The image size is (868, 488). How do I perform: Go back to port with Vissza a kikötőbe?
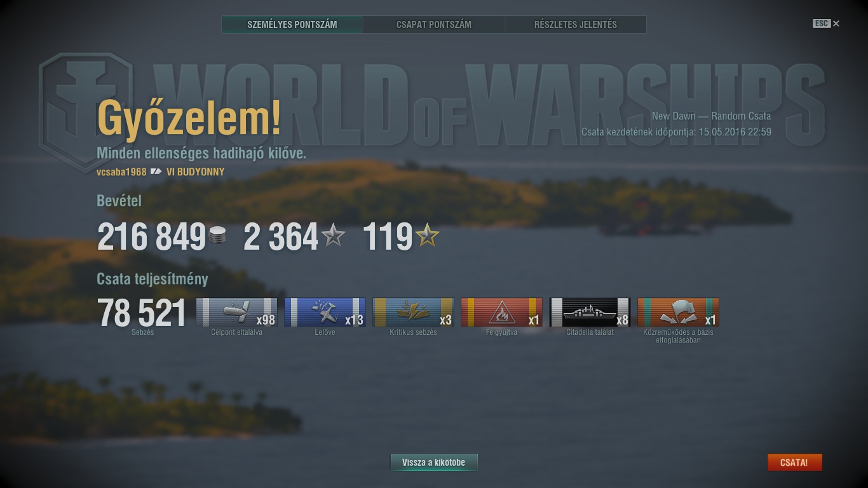[434, 463]
